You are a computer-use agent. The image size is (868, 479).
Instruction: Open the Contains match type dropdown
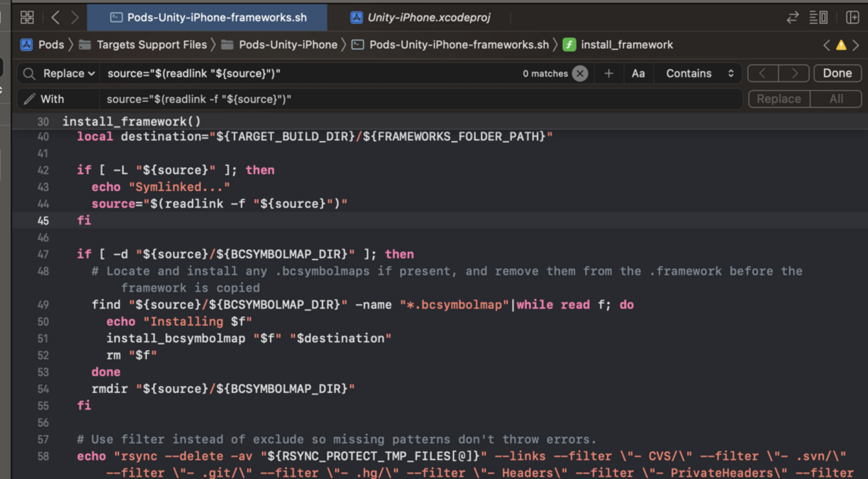(x=699, y=73)
